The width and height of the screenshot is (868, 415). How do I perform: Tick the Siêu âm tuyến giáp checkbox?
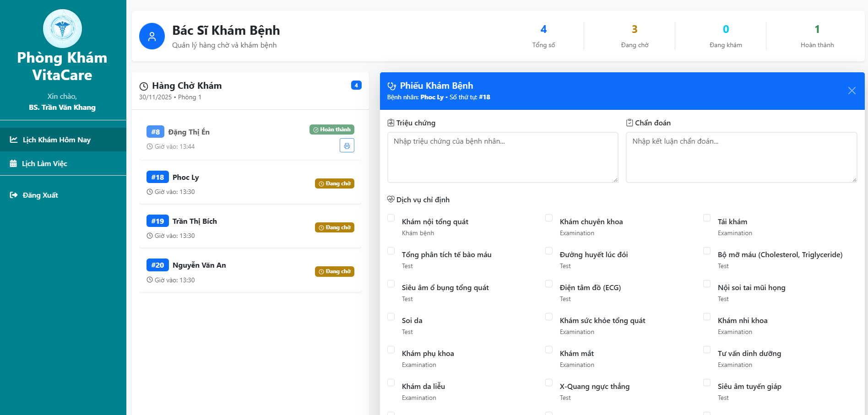(707, 383)
